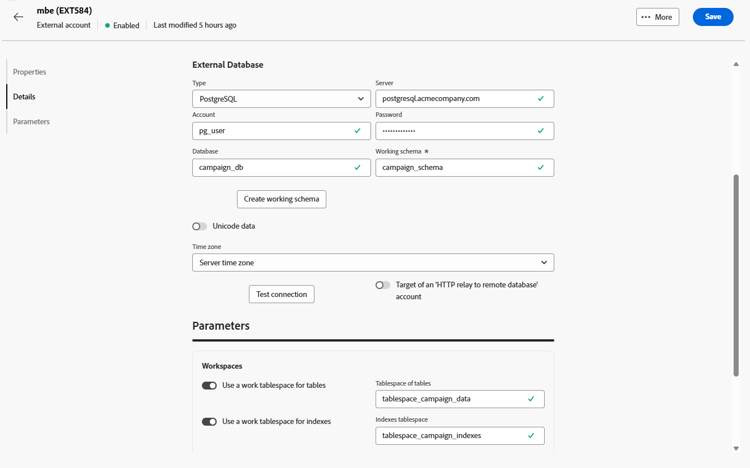The width and height of the screenshot is (750, 468).
Task: Disable work tablespace for tables
Action: click(x=209, y=386)
